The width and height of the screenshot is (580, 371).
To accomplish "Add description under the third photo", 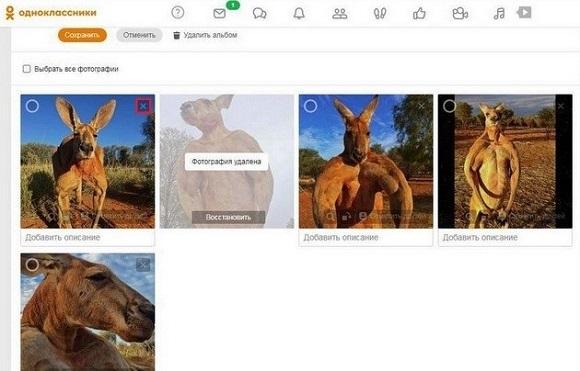I will pyautogui.click(x=366, y=237).
